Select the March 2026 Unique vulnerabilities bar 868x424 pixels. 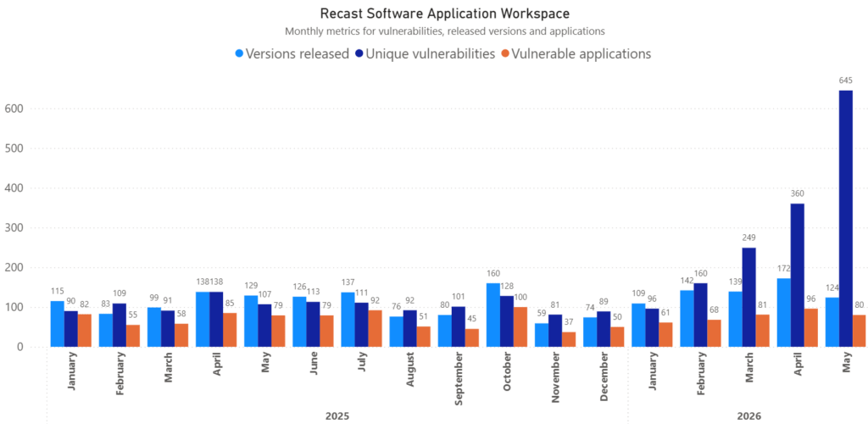click(x=749, y=298)
